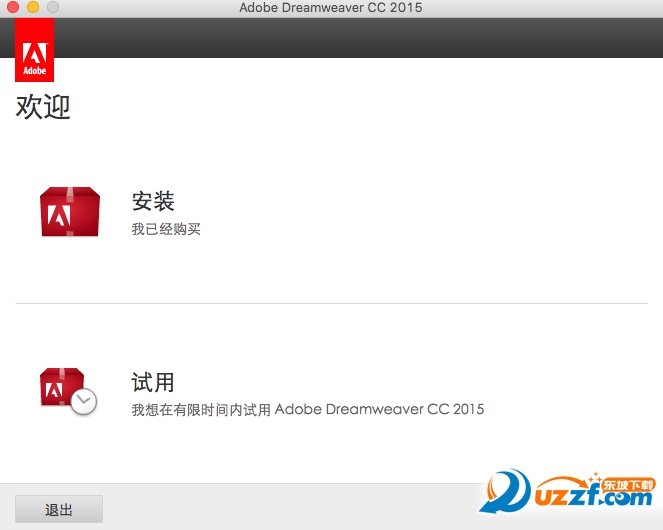
Task: Select the 试用 (Trial) option heading
Action: click(153, 382)
